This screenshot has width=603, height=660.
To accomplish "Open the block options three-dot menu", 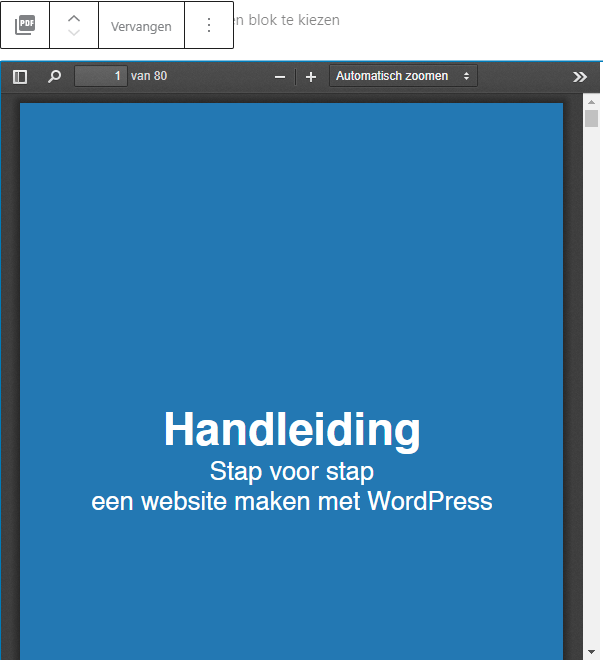I will pos(209,25).
